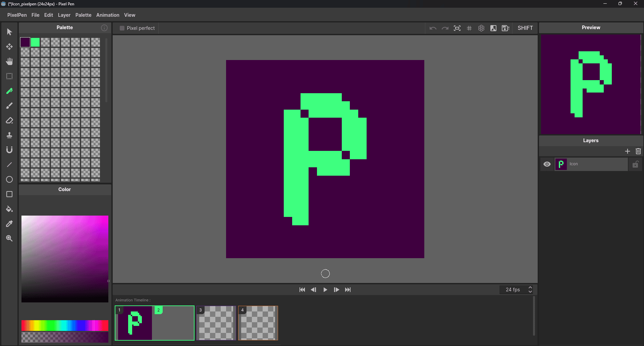Select the Stamp tool

tap(9, 135)
